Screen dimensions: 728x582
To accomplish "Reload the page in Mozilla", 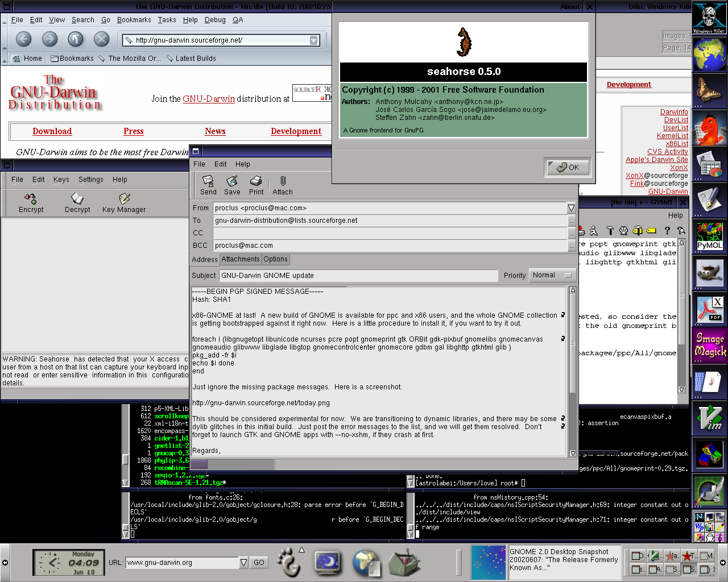I will pos(76,39).
